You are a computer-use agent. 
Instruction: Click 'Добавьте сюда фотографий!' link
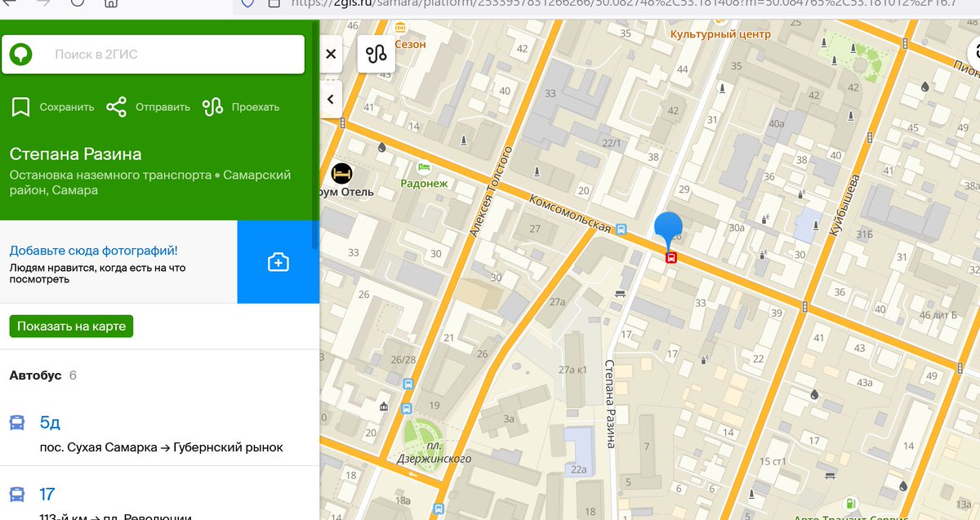[93, 251]
